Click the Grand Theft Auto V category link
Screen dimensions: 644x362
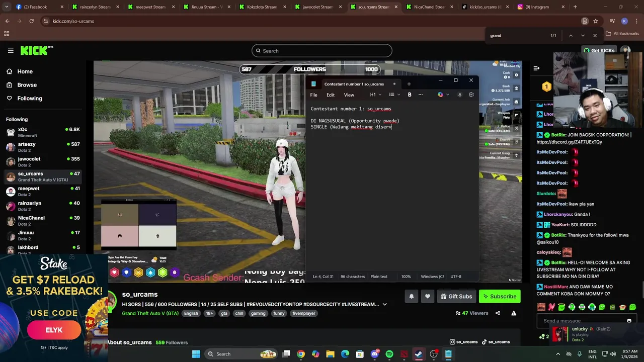(150, 313)
